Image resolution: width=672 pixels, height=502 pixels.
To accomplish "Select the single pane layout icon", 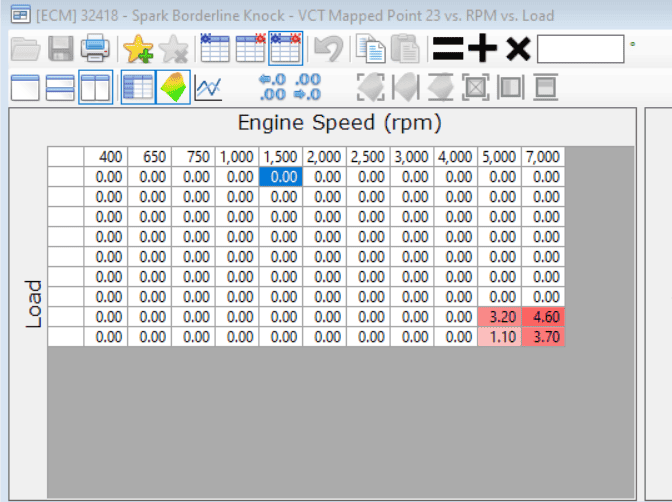I will (25, 87).
